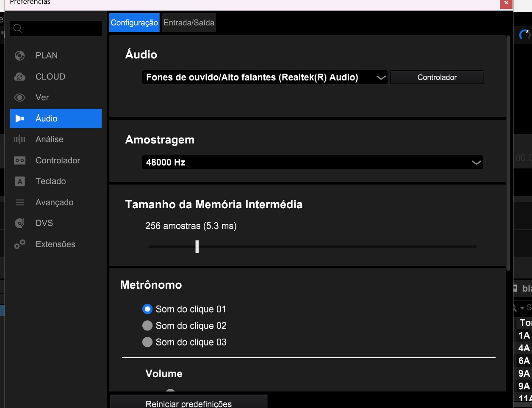
Task: Open the 48000 Hz sample rate dropdown
Action: (x=313, y=162)
